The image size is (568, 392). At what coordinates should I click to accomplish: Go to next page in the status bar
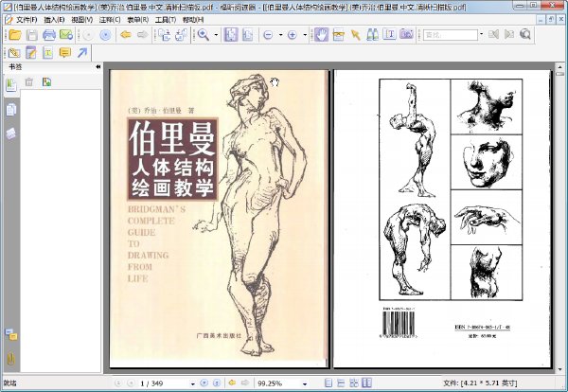pos(204,383)
